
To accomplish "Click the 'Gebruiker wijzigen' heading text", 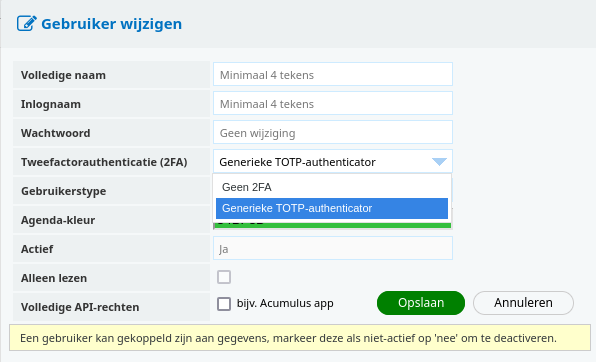I will coord(111,24).
